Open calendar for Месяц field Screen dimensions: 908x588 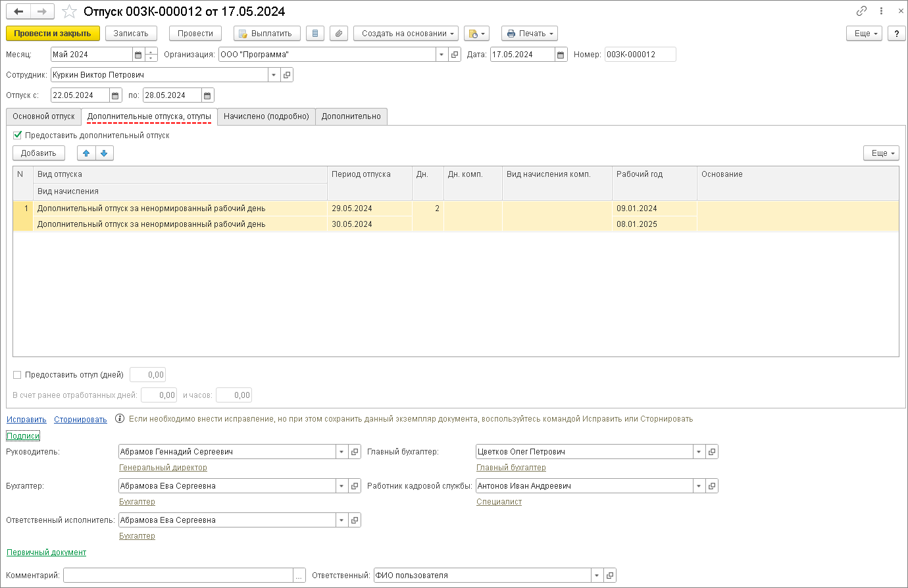pos(138,55)
